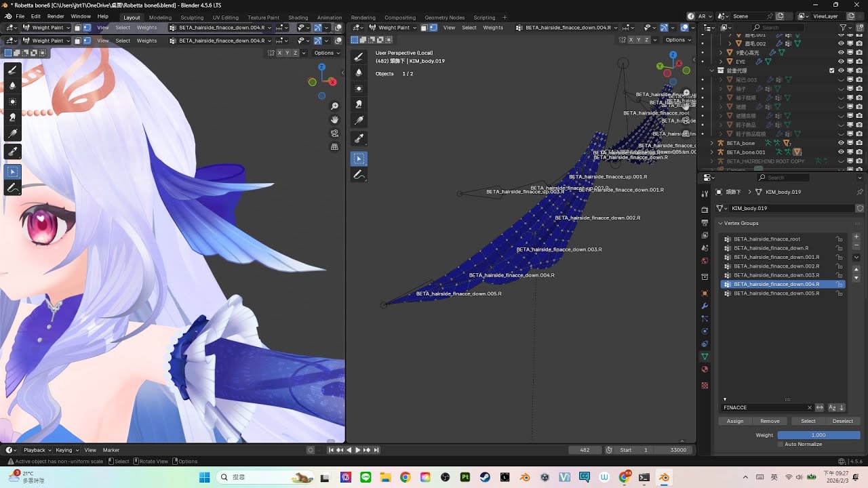Toggle lock on BETA_hairside_finacce_down.005.R group
The height and width of the screenshot is (488, 868).
(x=840, y=293)
